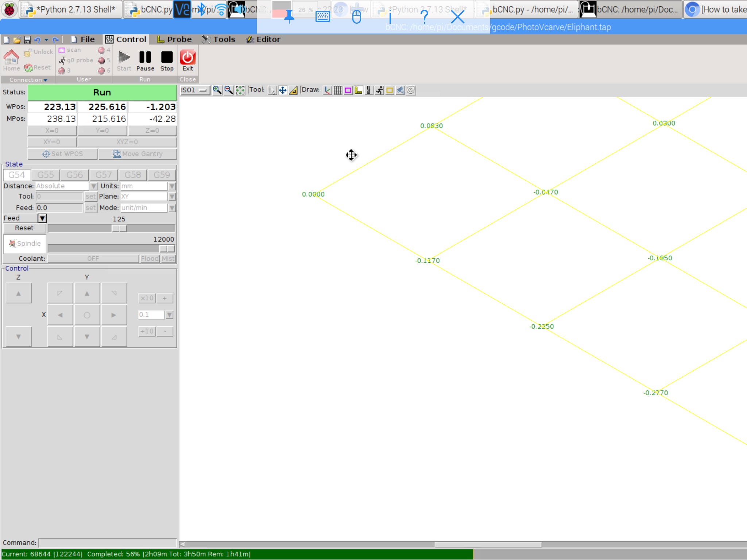
Task: Click the Unlock button
Action: click(39, 52)
